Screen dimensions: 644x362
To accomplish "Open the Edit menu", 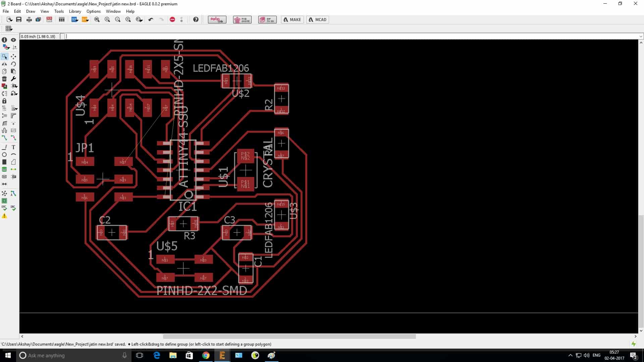I will pyautogui.click(x=17, y=11).
